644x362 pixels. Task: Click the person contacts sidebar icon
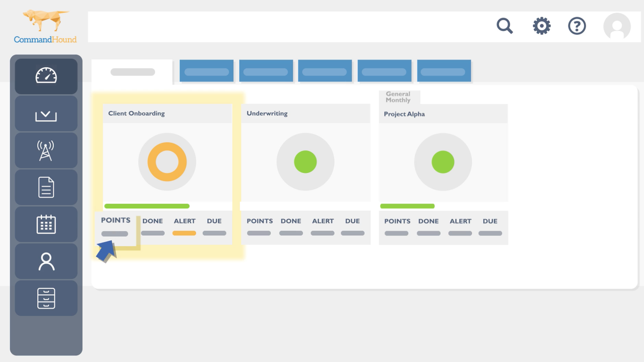click(x=46, y=262)
